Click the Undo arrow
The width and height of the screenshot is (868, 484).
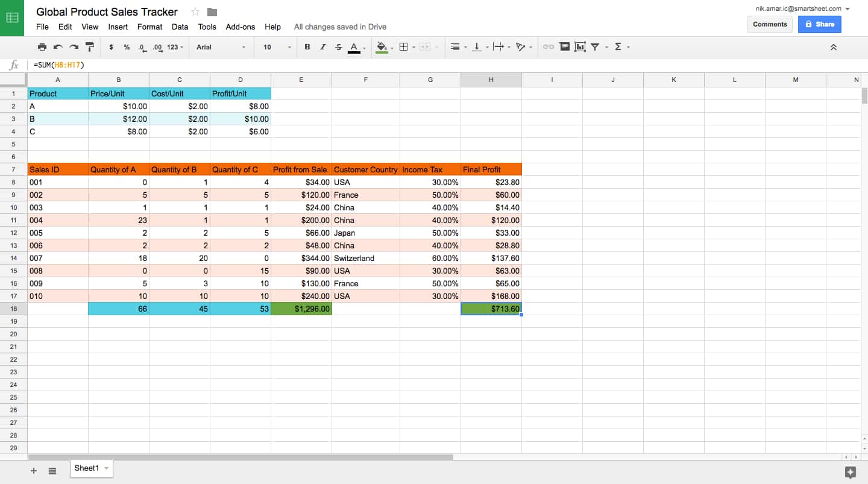pos(58,47)
